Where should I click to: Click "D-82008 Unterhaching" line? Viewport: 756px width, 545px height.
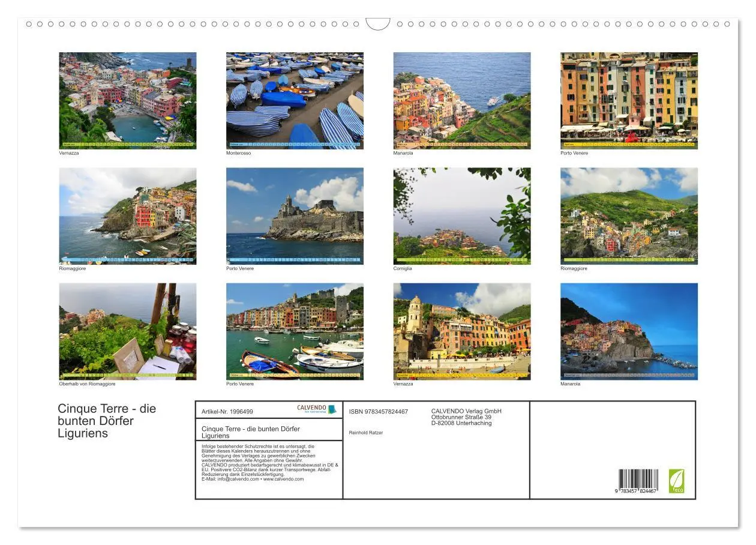461,423
